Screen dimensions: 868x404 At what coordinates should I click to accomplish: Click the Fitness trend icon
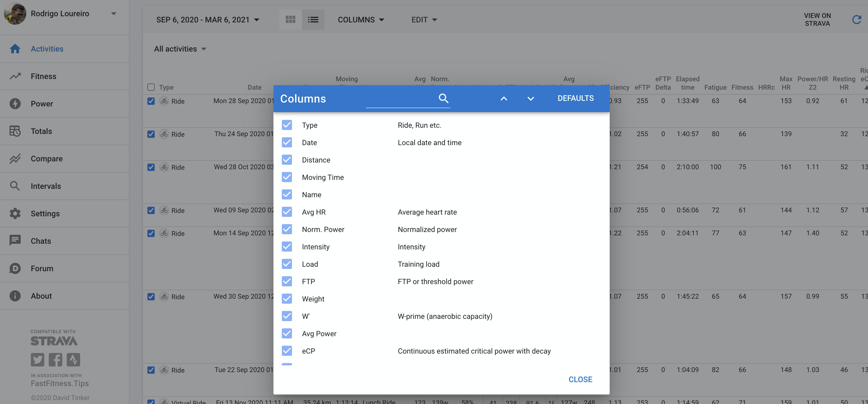click(15, 76)
